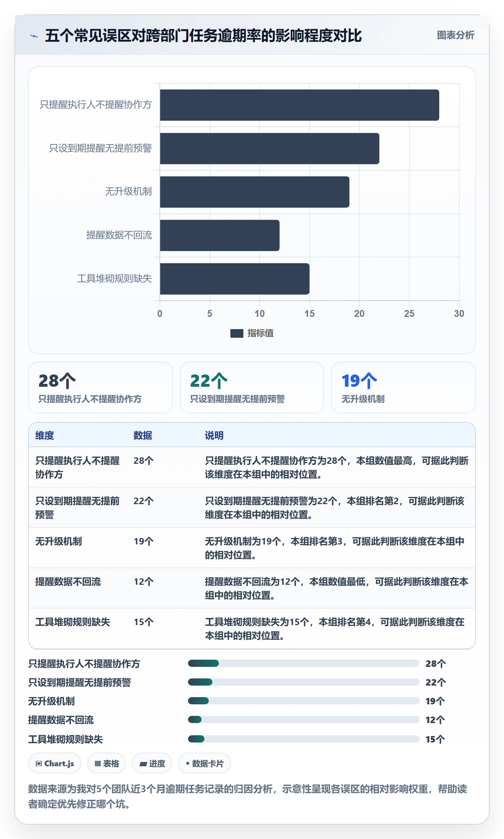Toggle the 指标值 legend color box
Screen dimensions: 504x839
[237, 333]
